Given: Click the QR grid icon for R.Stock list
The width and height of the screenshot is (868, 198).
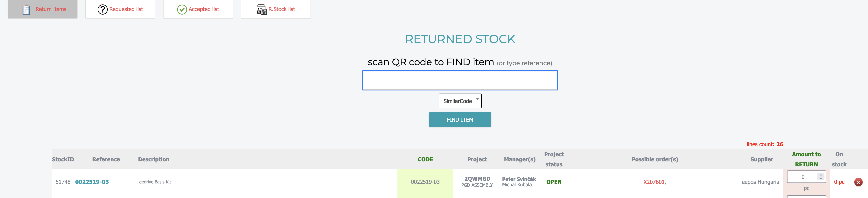Looking at the screenshot, I should (262, 9).
